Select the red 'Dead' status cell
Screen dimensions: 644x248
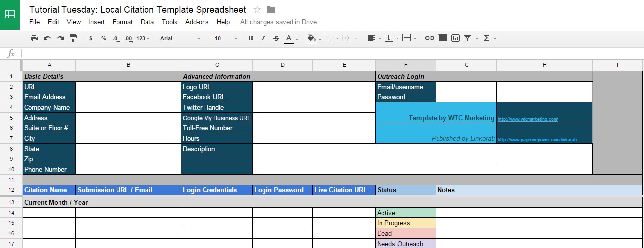pyautogui.click(x=406, y=233)
